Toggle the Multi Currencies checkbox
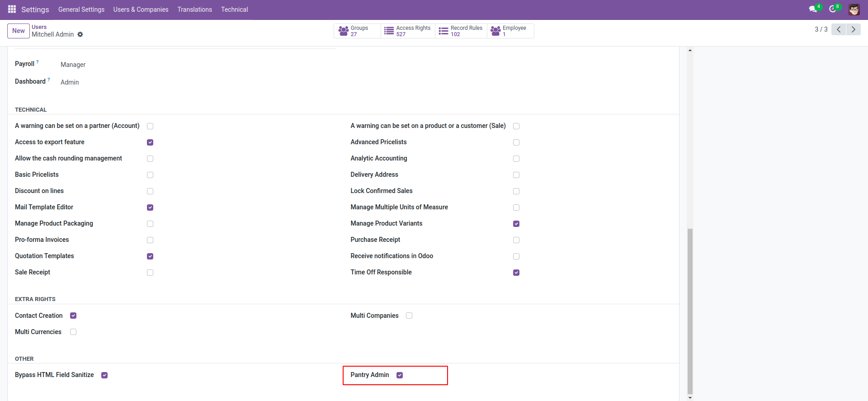This screenshot has height=401, width=868. point(73,332)
